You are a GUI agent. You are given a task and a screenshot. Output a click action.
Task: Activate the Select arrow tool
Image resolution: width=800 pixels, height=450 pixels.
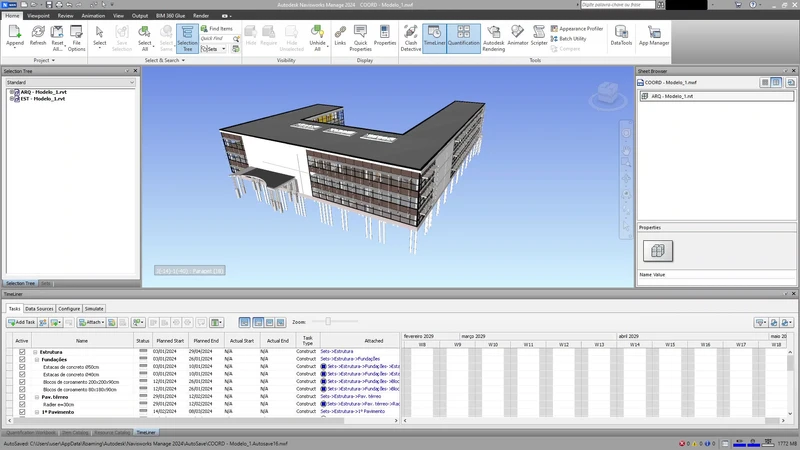click(x=99, y=37)
